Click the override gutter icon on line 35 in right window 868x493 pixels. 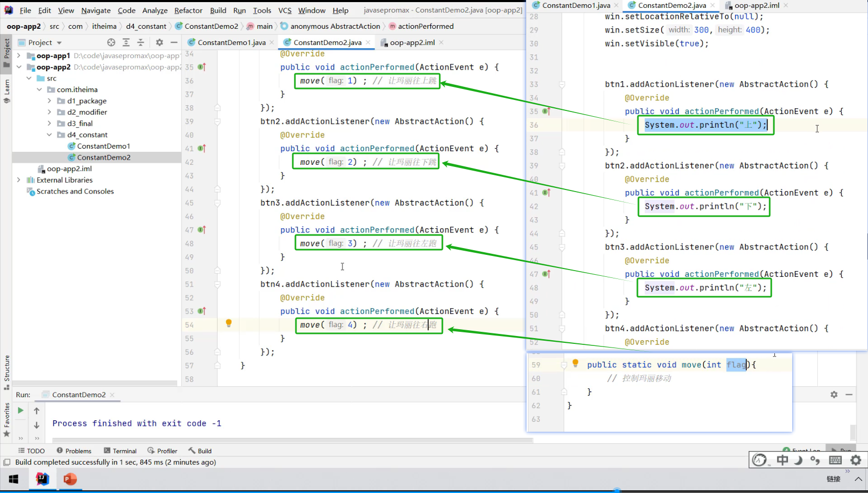tap(546, 111)
